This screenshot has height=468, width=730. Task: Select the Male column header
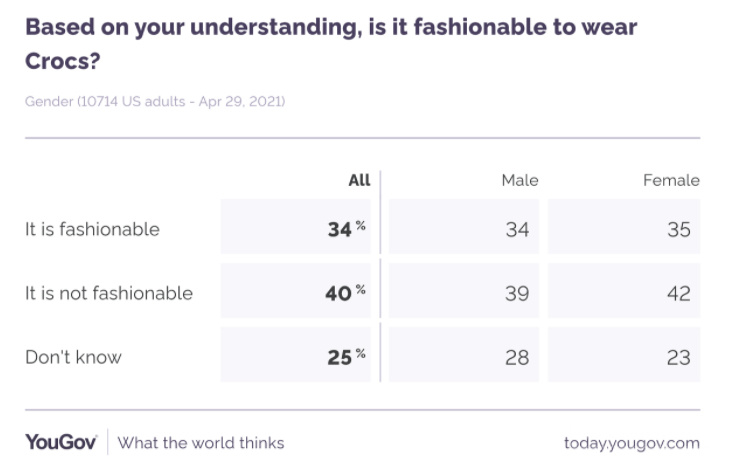(519, 180)
